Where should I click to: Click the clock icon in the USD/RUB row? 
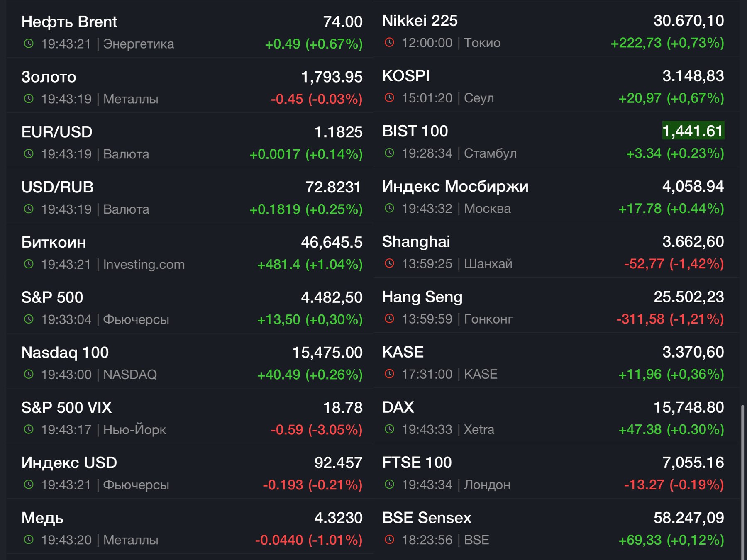click(29, 209)
